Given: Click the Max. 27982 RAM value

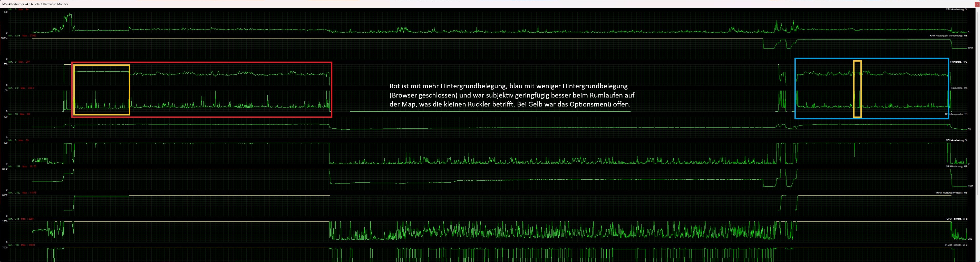Looking at the screenshot, I should coord(29,36).
